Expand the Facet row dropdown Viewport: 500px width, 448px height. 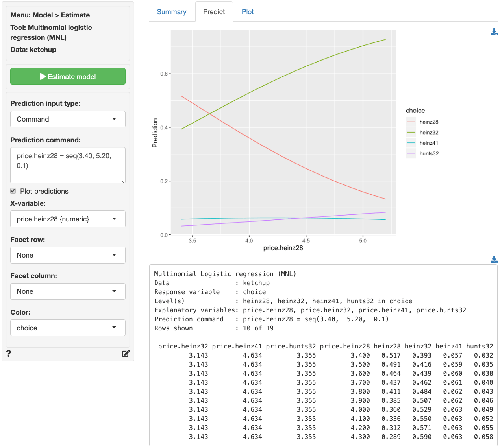click(x=67, y=255)
